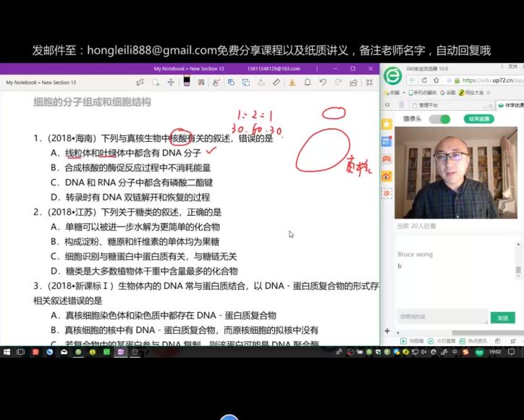The image size is (524, 420).
Task: Click the Bruce wong chat username
Action: pyautogui.click(x=415, y=254)
